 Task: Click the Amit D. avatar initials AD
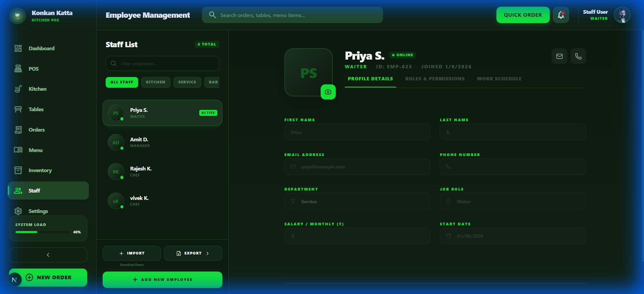(x=116, y=143)
